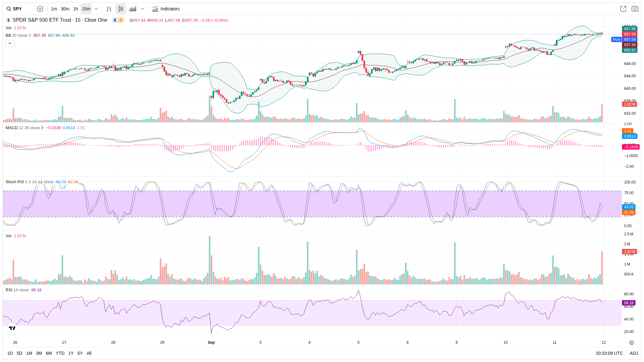Open the Indicators dialog
Screen dimensions: 644x362
coord(166,9)
